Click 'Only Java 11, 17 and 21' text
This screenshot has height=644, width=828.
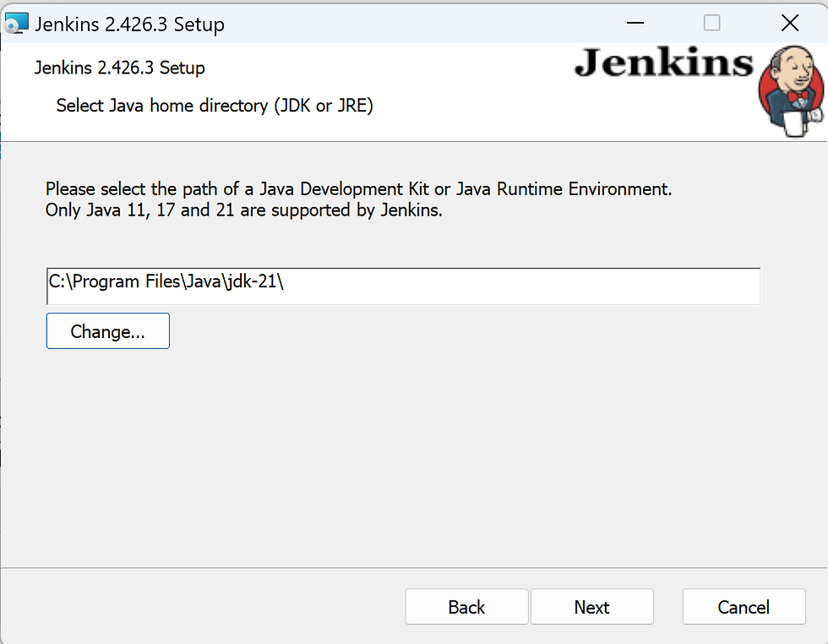pyautogui.click(x=244, y=210)
